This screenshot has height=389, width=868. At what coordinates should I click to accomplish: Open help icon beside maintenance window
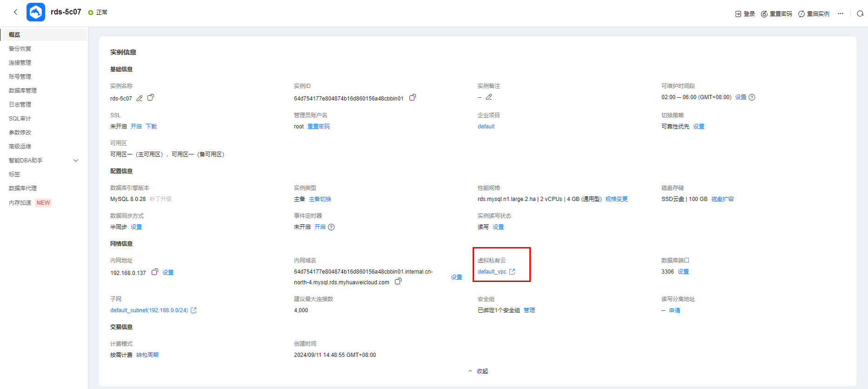pyautogui.click(x=752, y=97)
